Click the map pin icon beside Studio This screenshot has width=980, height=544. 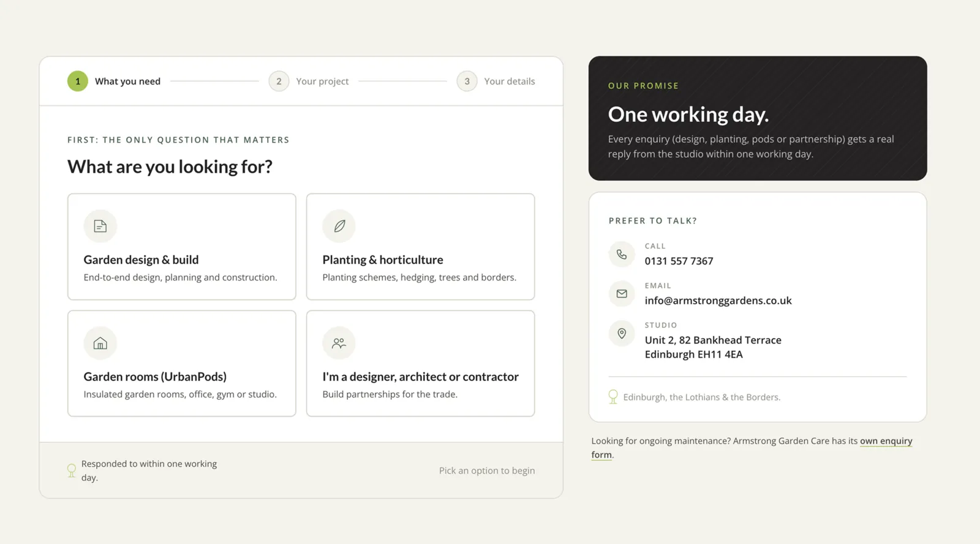[x=622, y=333]
